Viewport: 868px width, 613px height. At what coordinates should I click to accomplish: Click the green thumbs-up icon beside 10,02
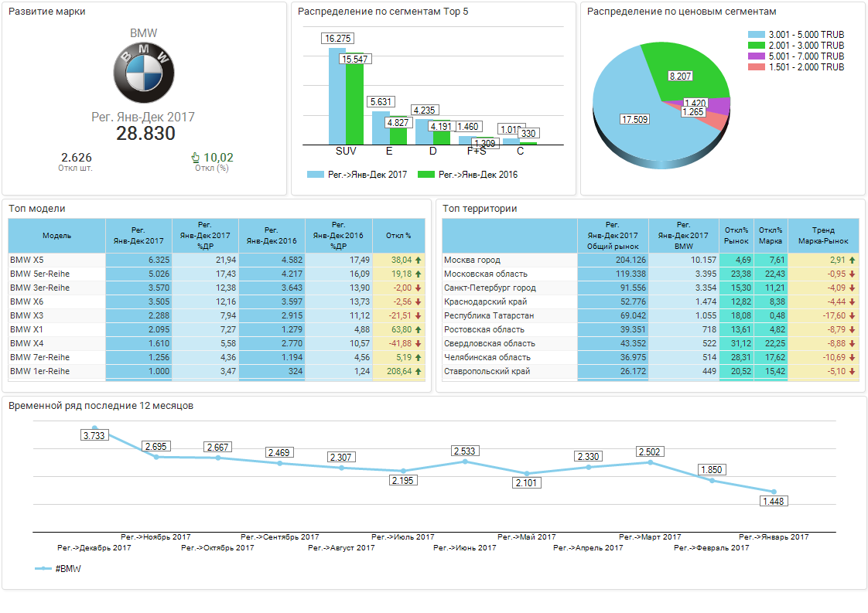coord(196,158)
